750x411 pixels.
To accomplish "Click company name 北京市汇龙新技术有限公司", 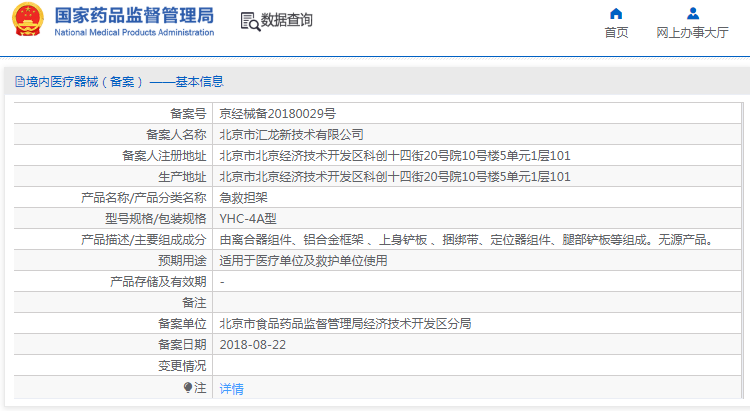I will [x=291, y=134].
